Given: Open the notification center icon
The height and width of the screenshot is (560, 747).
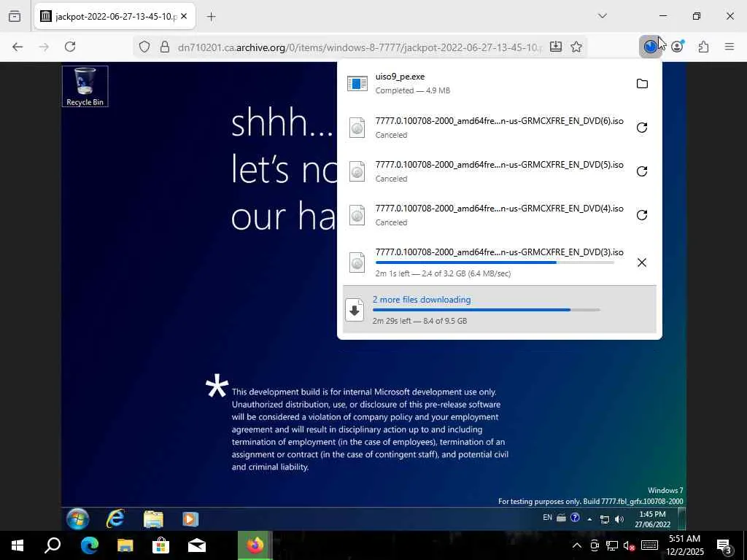Looking at the screenshot, I should click(724, 545).
